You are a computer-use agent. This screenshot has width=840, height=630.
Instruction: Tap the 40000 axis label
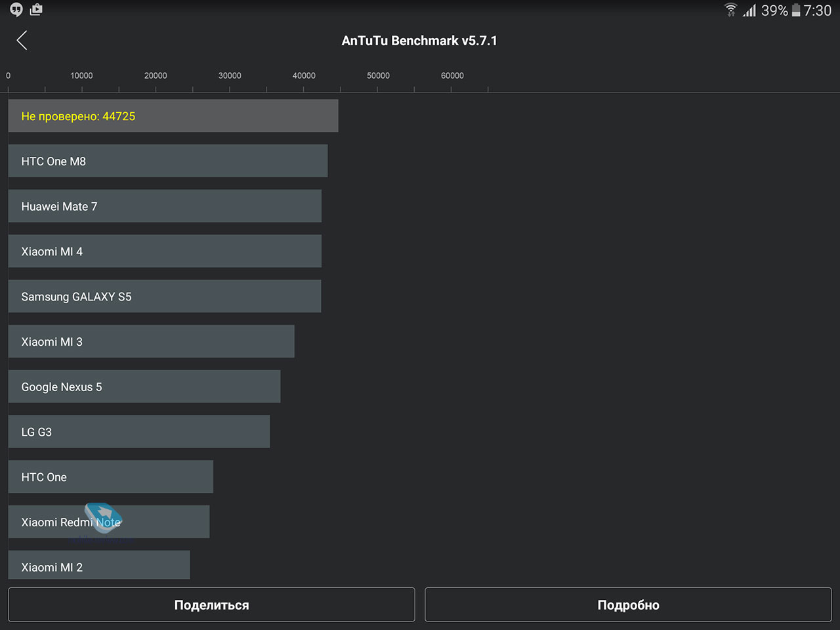(x=304, y=75)
